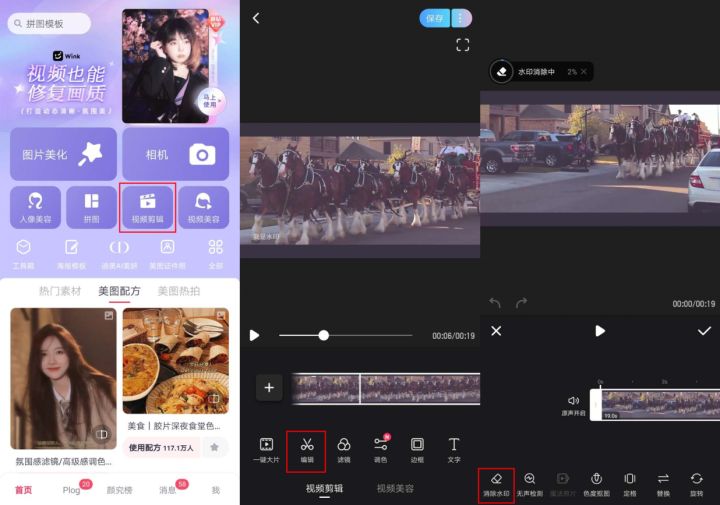The width and height of the screenshot is (720, 505).
Task: Toggle fullscreen preview icon
Action: [x=462, y=45]
